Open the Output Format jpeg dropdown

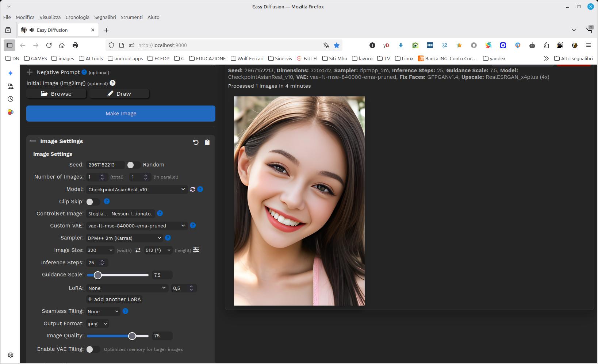click(97, 323)
